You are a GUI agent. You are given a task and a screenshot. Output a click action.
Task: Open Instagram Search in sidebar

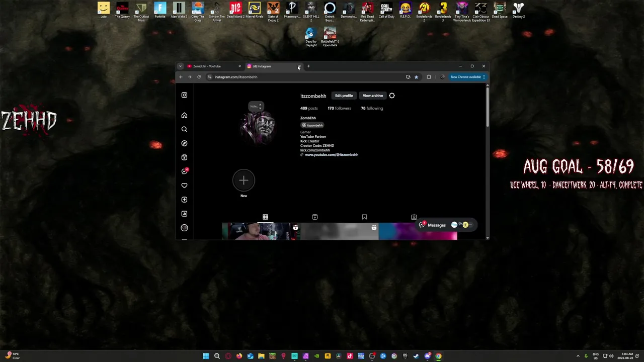(x=184, y=129)
